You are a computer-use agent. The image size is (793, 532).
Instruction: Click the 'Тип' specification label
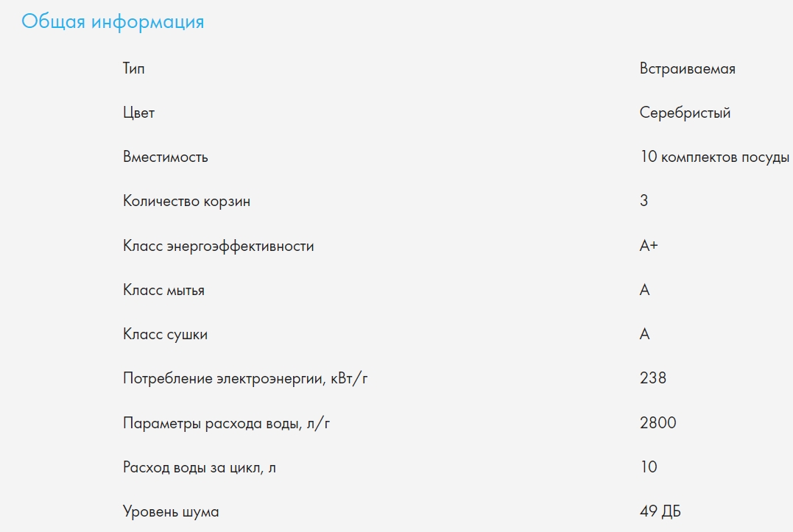(x=134, y=69)
